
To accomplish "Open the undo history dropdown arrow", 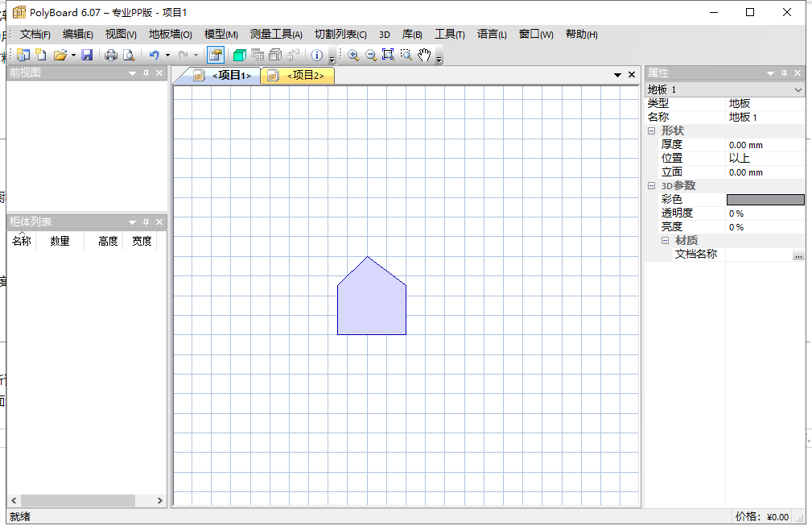I will [x=167, y=55].
